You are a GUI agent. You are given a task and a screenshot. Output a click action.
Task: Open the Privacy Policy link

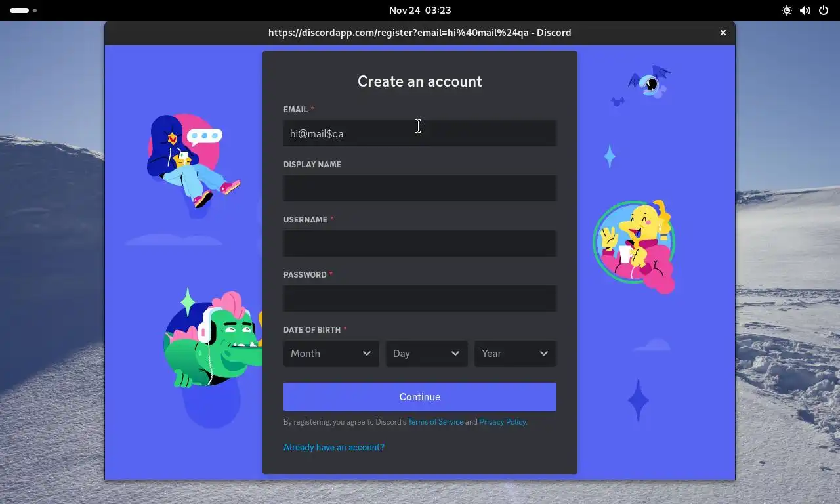[x=503, y=422]
